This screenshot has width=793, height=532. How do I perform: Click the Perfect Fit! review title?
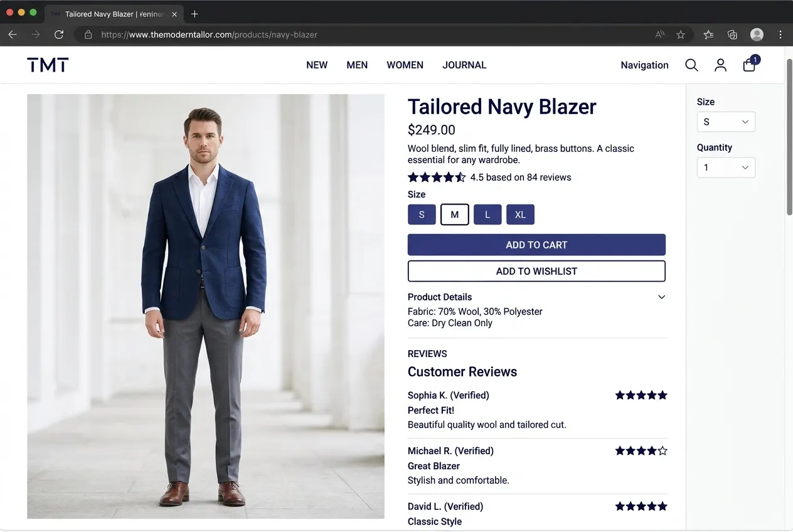tap(431, 410)
